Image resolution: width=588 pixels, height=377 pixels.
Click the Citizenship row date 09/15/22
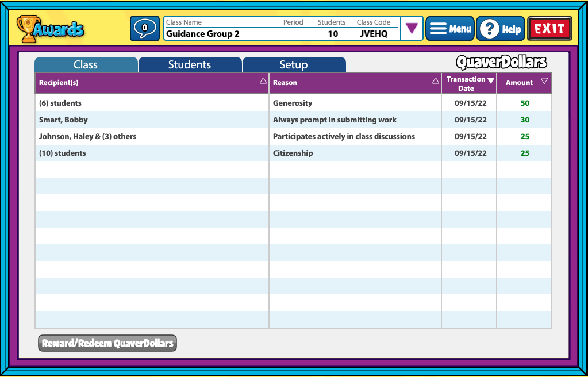470,153
